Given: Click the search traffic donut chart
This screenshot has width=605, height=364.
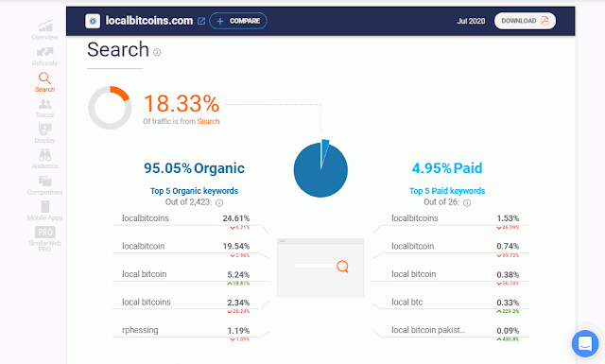Looking at the screenshot, I should (110, 108).
